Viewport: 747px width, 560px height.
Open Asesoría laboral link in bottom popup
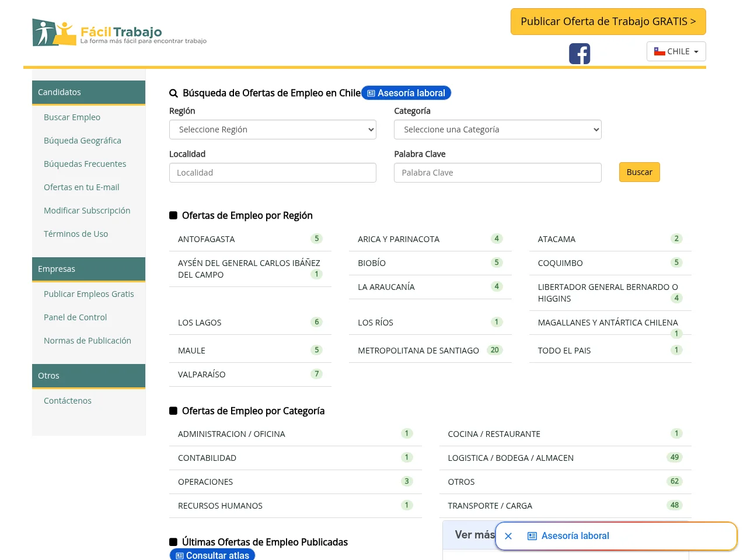coord(568,536)
